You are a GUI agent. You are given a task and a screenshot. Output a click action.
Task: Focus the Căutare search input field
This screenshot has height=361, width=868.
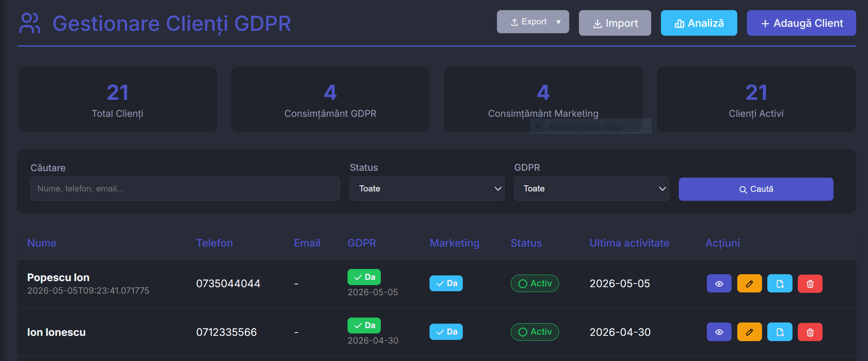click(x=185, y=189)
